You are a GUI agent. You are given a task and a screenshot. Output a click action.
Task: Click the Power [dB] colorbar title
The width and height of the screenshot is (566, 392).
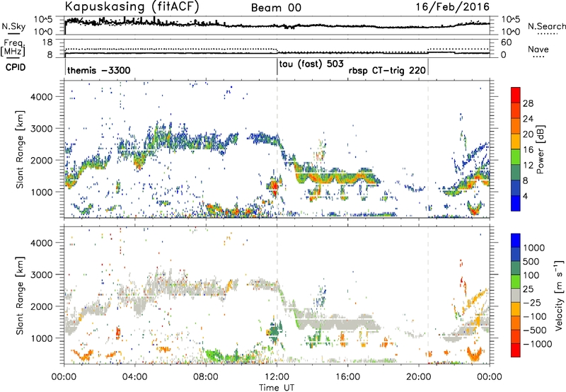[x=540, y=149]
